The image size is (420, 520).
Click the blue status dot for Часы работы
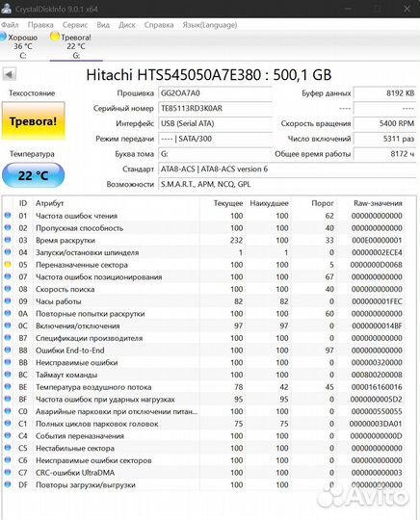coord(8,300)
